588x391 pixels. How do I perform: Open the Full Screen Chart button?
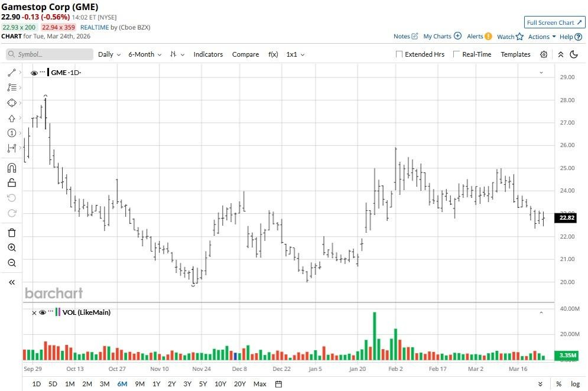(554, 22)
